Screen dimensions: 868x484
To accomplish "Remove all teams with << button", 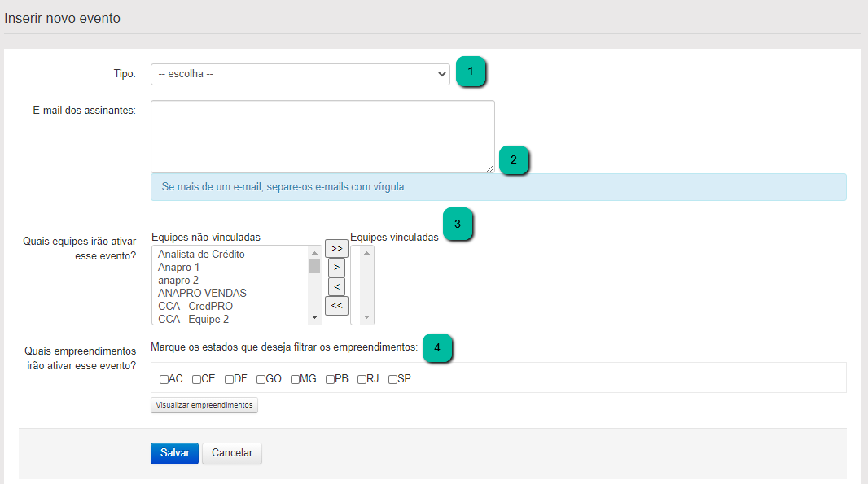I will 336,305.
